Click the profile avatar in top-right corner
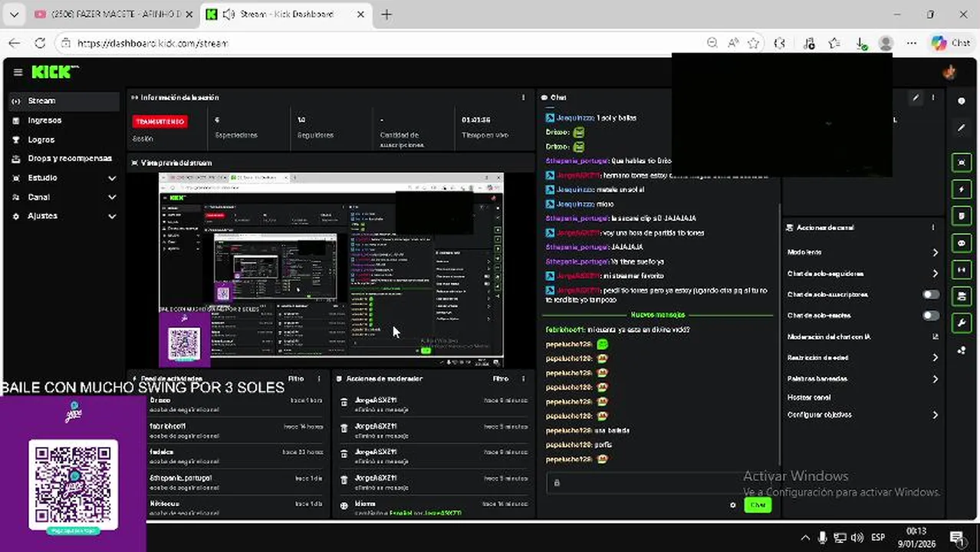The image size is (980, 552). (950, 72)
